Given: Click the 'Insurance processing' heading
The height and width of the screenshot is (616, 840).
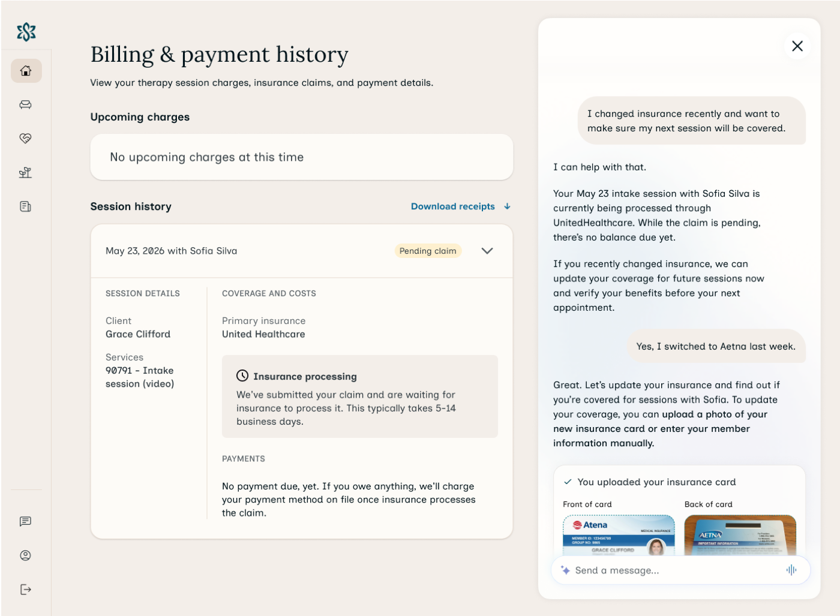Looking at the screenshot, I should click(x=305, y=376).
